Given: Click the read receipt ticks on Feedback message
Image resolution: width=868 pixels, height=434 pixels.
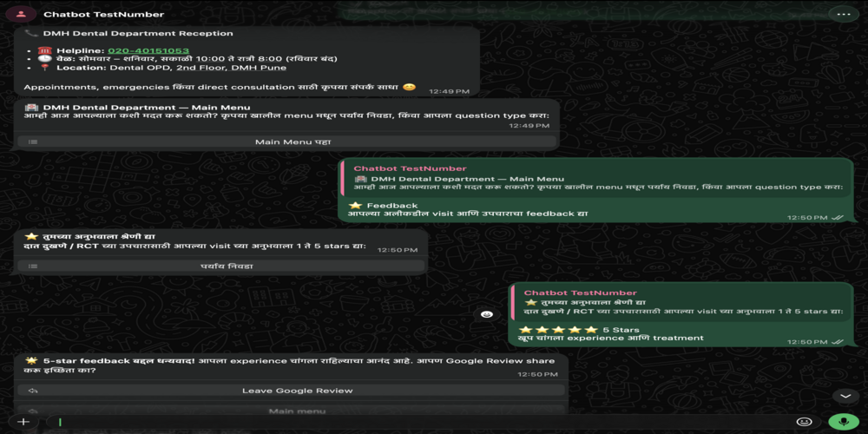Looking at the screenshot, I should click(x=838, y=218).
